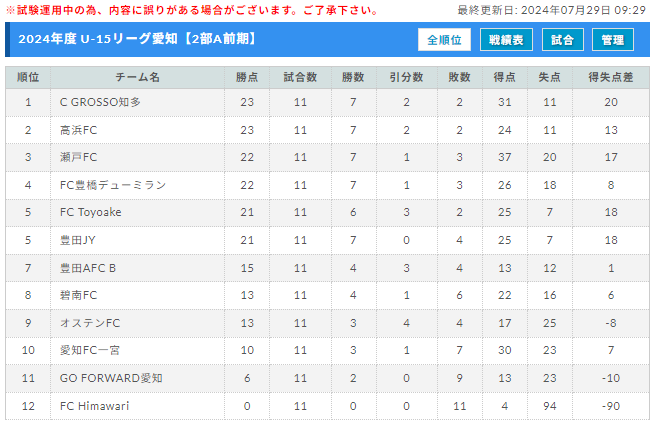Select the 勝点 column header
This screenshot has height=425, width=656.
point(247,77)
